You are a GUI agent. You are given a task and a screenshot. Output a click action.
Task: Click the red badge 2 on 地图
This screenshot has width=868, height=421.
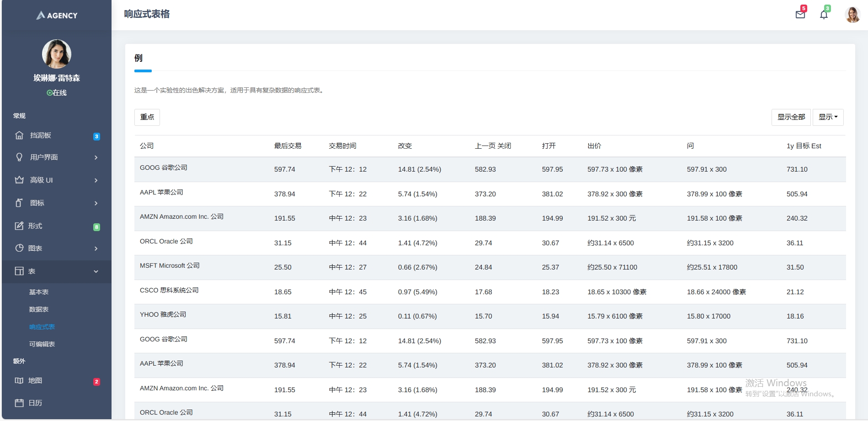pos(96,382)
